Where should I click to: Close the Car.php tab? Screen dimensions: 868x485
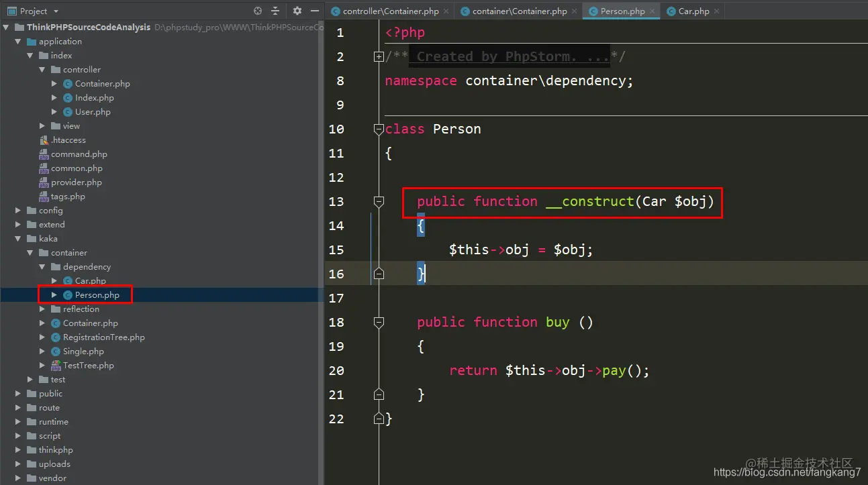(716, 11)
